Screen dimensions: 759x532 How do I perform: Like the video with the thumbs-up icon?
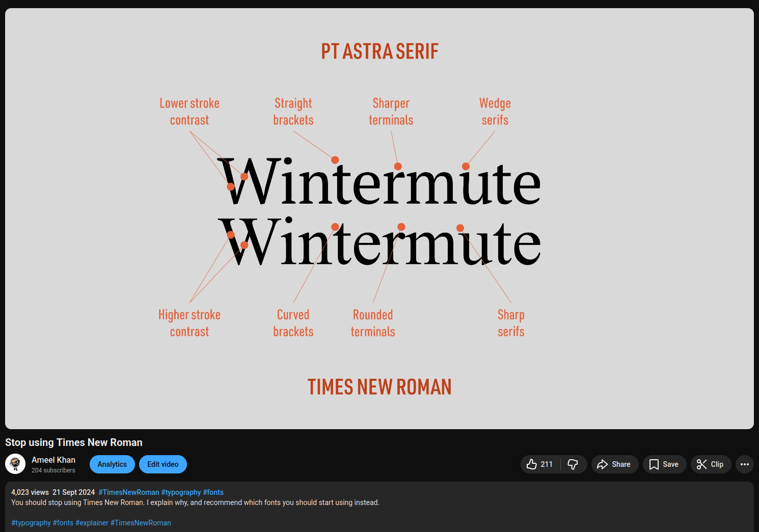540,464
